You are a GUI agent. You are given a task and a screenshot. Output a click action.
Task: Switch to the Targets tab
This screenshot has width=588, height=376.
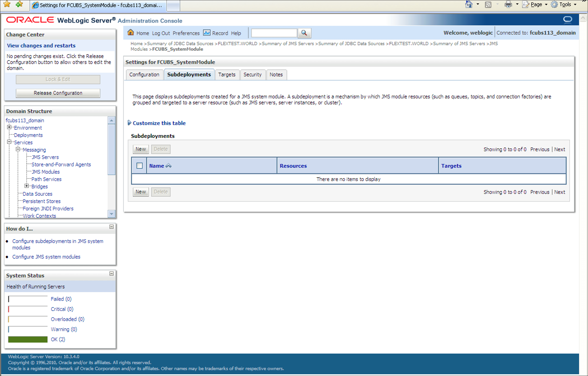pos(227,75)
